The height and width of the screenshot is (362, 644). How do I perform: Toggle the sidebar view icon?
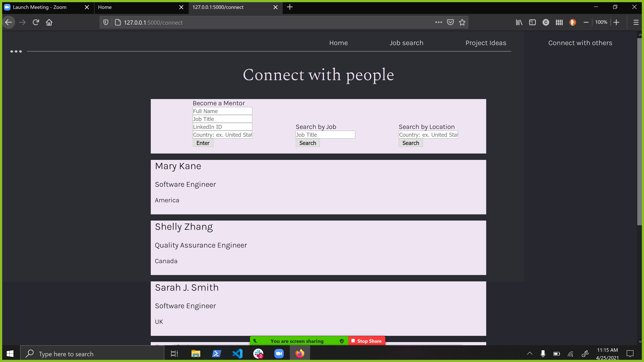532,22
